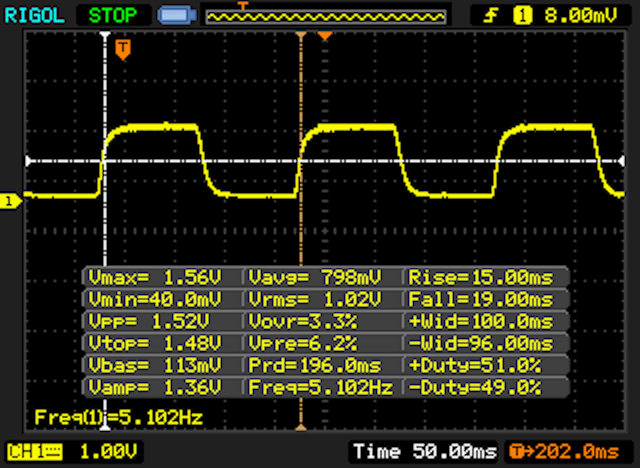Click the blue battery-shaped memory icon
Viewport: 640px width, 468px height.
pyautogui.click(x=177, y=16)
